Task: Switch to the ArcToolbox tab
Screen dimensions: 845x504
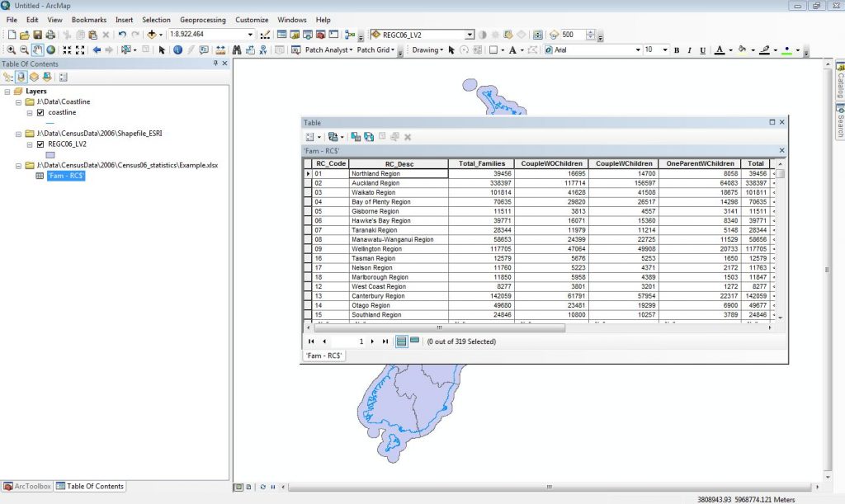Action: point(27,486)
